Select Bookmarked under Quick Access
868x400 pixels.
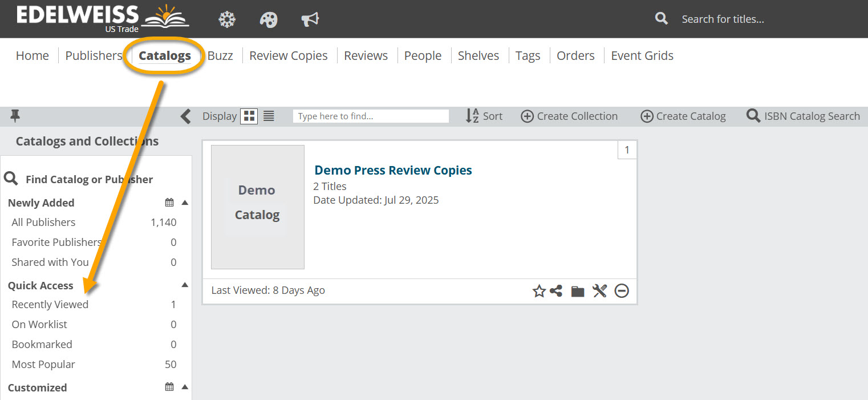[42, 345]
